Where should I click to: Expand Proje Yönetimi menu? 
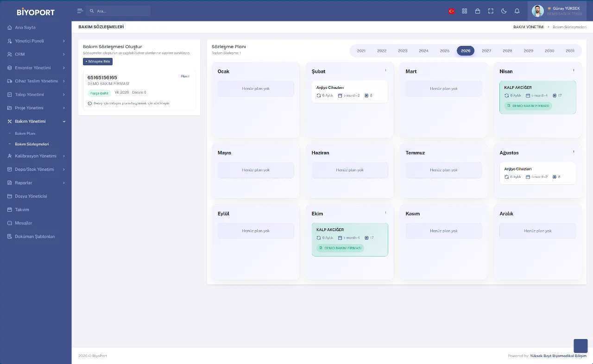coord(36,108)
